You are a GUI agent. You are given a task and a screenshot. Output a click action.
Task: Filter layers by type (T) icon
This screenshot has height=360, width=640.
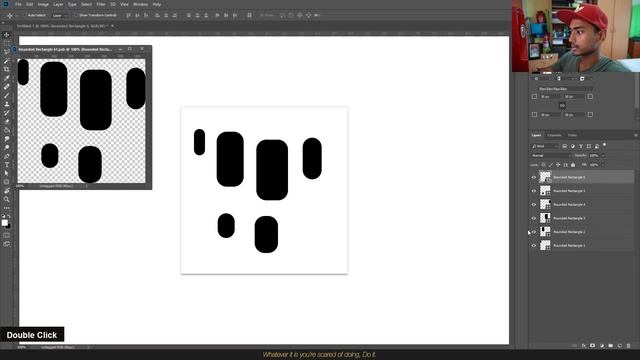click(580, 146)
